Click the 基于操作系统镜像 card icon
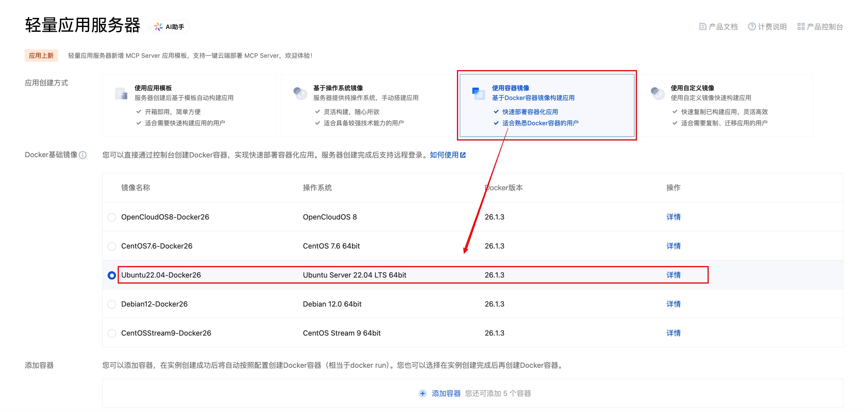The image size is (868, 412). 300,93
